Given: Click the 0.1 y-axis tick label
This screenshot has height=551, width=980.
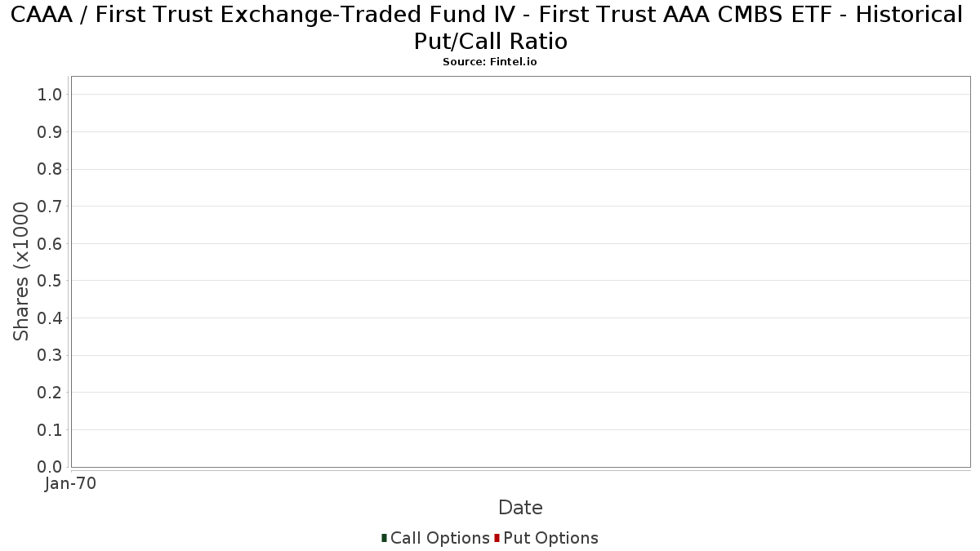Looking at the screenshot, I should (50, 430).
